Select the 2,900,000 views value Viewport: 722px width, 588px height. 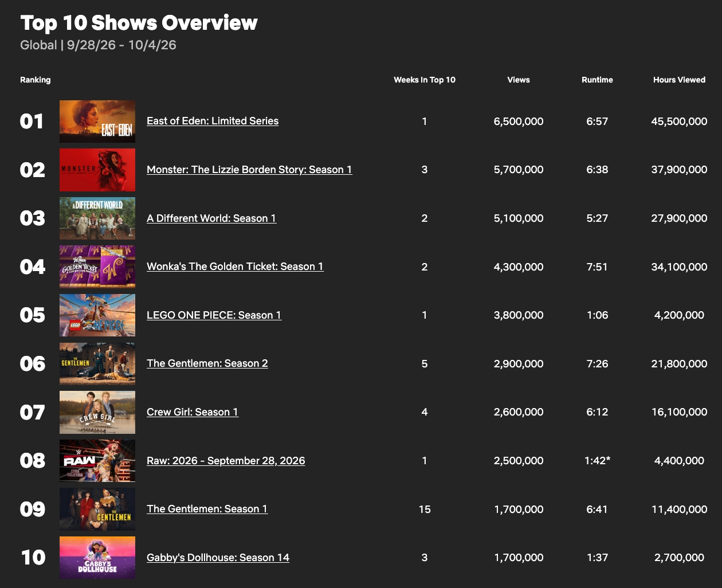click(x=519, y=364)
